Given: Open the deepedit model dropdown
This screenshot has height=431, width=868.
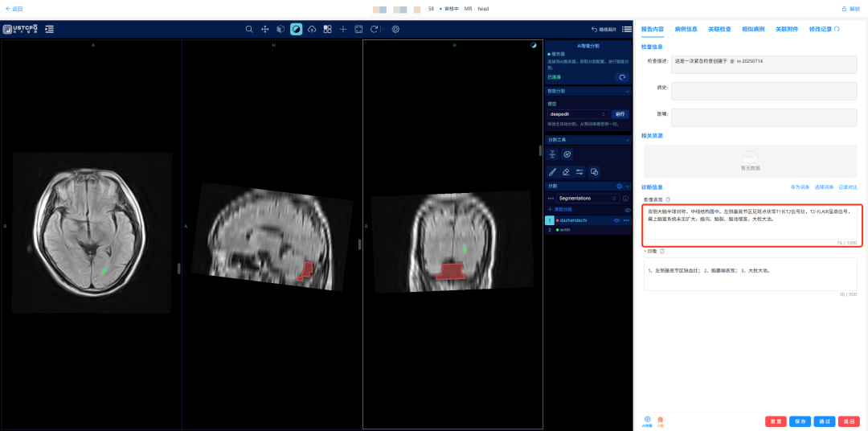Looking at the screenshot, I should (x=578, y=114).
